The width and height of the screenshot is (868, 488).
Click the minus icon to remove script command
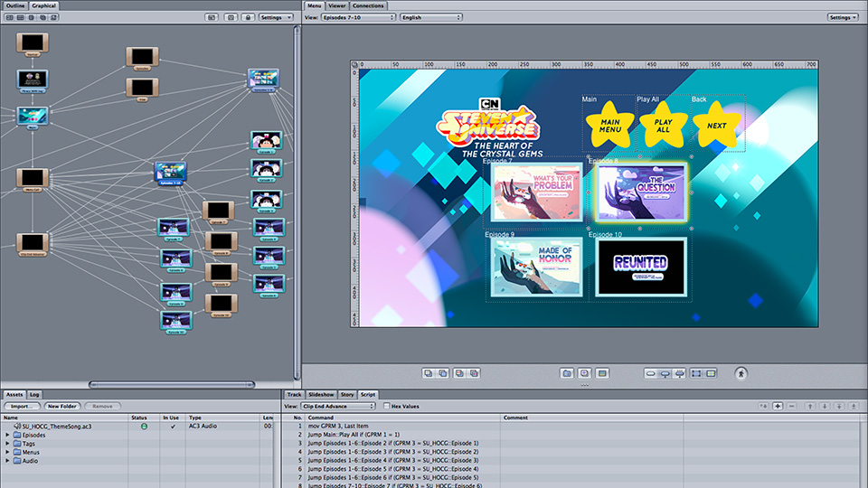pyautogui.click(x=792, y=406)
